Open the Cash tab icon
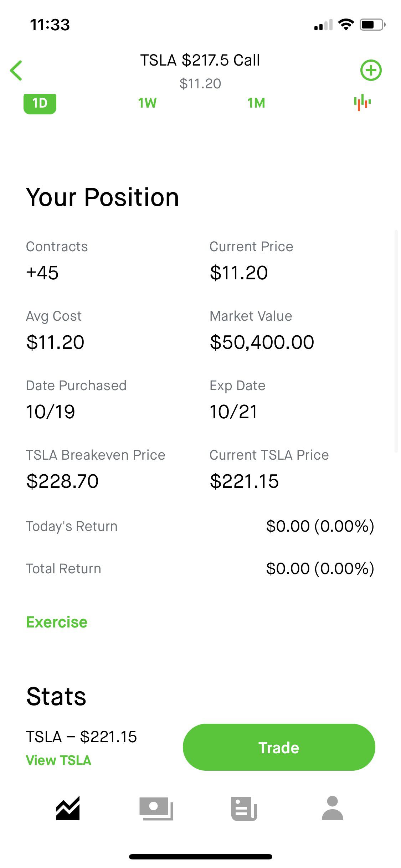The height and width of the screenshot is (868, 401). click(x=156, y=808)
